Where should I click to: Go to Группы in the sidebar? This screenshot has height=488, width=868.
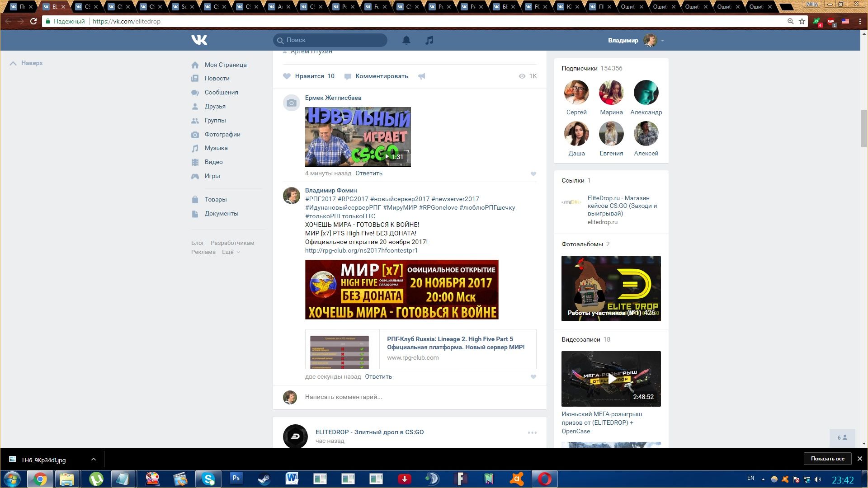tap(215, 120)
